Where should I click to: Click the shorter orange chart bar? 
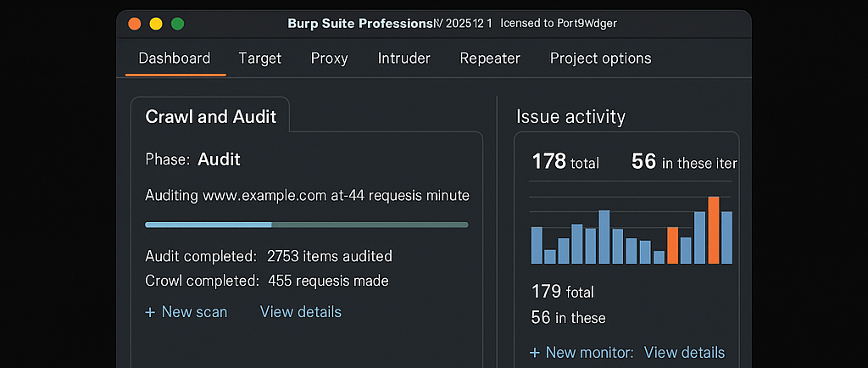tap(673, 245)
